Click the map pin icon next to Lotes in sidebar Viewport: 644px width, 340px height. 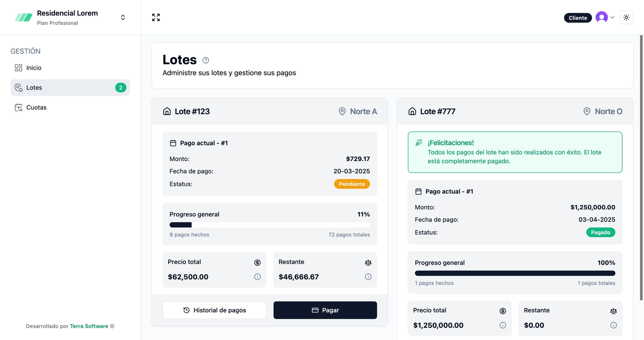[x=18, y=87]
